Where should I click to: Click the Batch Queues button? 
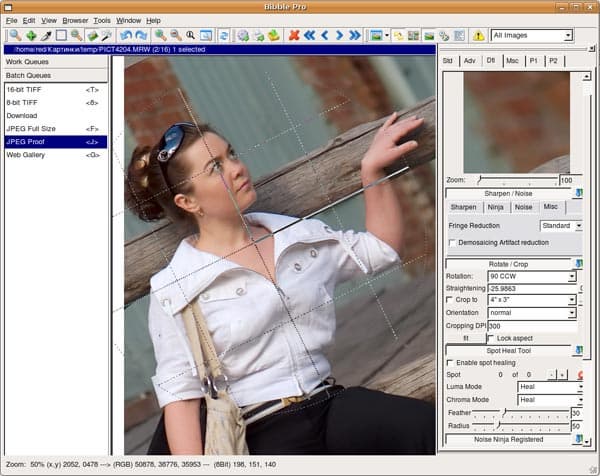coord(54,76)
